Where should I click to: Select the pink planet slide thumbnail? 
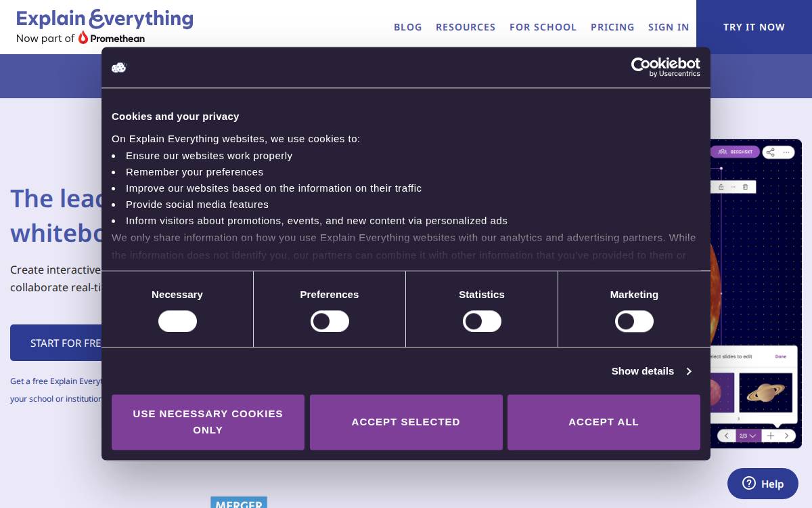click(x=722, y=392)
